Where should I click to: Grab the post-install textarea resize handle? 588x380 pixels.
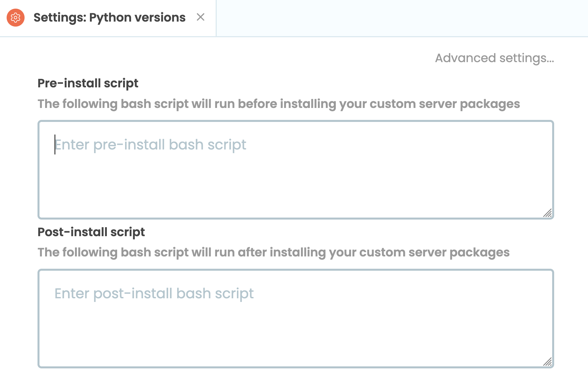point(547,361)
